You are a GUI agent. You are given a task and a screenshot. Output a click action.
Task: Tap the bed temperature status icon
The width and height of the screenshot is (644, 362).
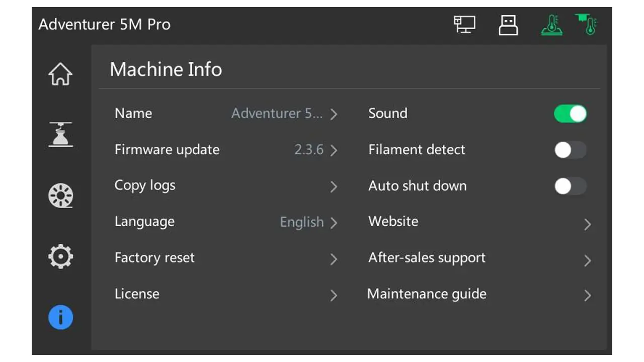coord(552,25)
